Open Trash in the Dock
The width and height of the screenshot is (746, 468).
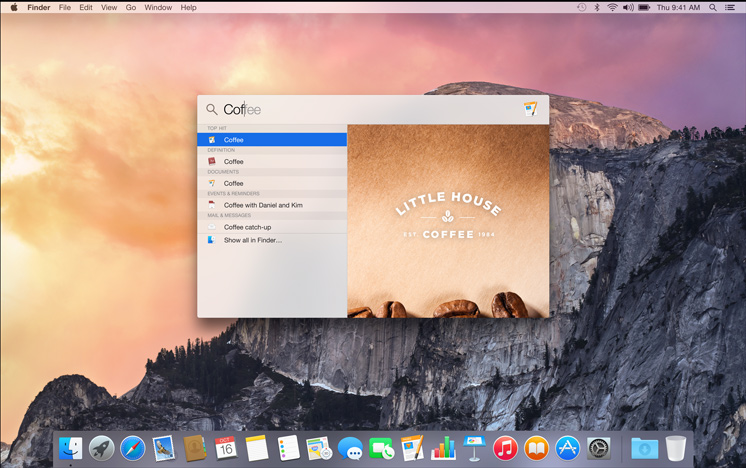[x=676, y=448]
